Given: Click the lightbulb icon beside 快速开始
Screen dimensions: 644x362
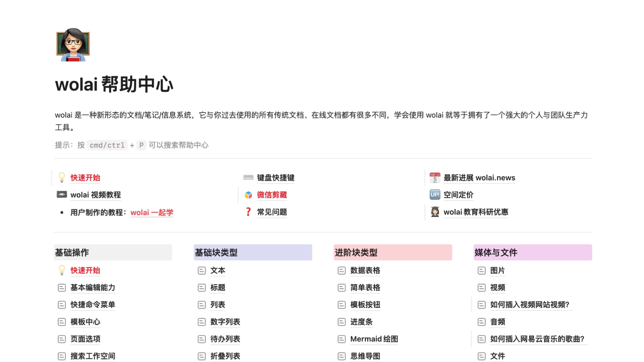Looking at the screenshot, I should [x=62, y=177].
